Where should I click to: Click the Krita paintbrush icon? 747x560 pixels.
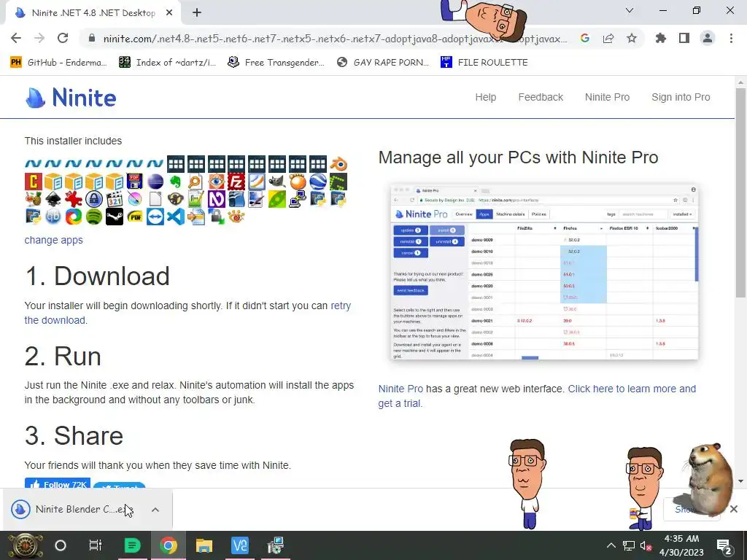tap(135, 199)
